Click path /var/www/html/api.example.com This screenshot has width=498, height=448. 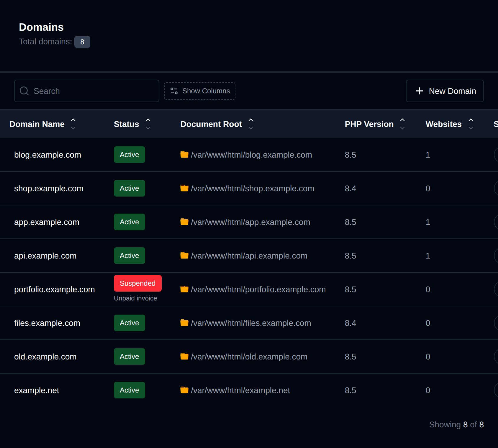[249, 256]
